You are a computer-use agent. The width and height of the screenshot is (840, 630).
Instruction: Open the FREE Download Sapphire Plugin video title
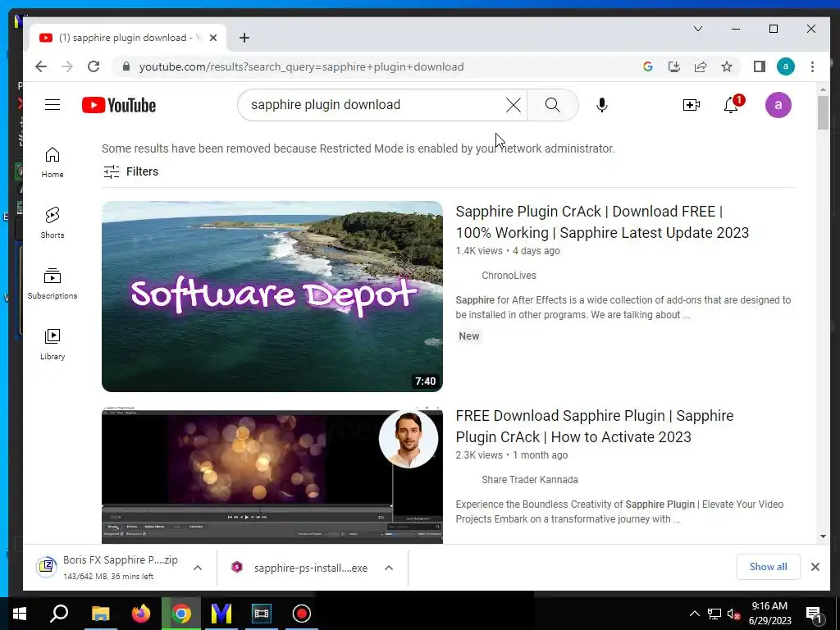coord(595,427)
